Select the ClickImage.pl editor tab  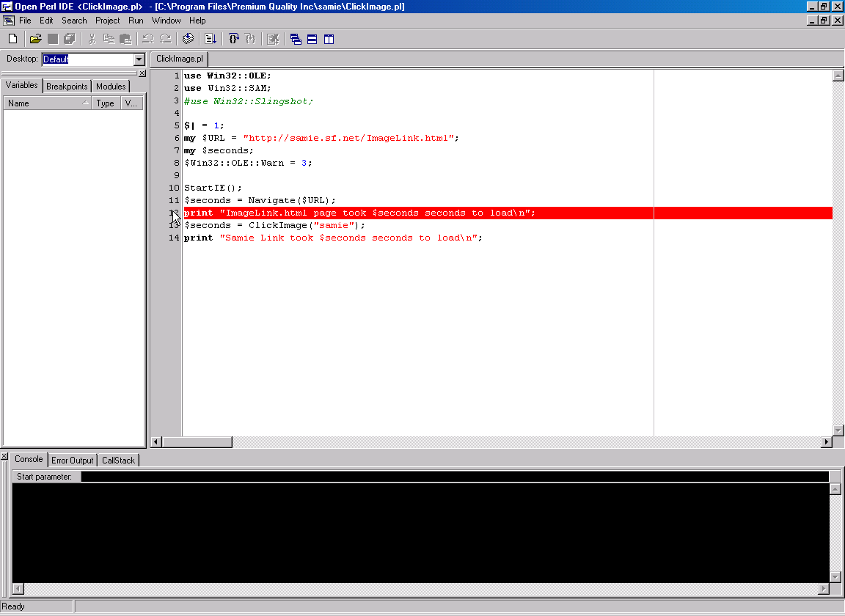click(x=179, y=59)
